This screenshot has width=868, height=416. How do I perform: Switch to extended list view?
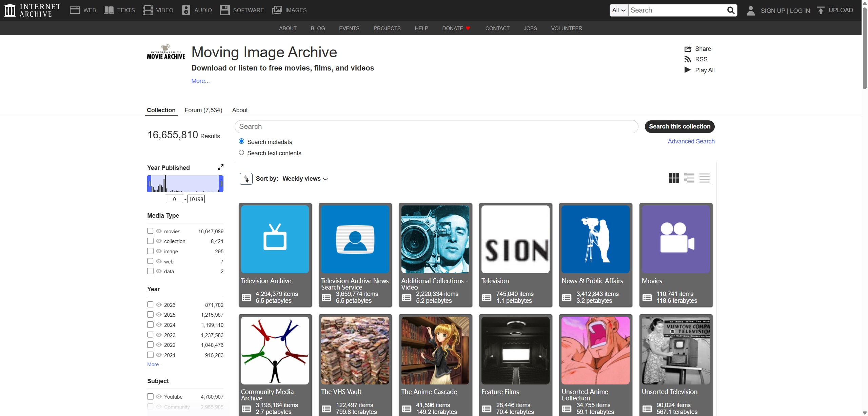(x=689, y=178)
